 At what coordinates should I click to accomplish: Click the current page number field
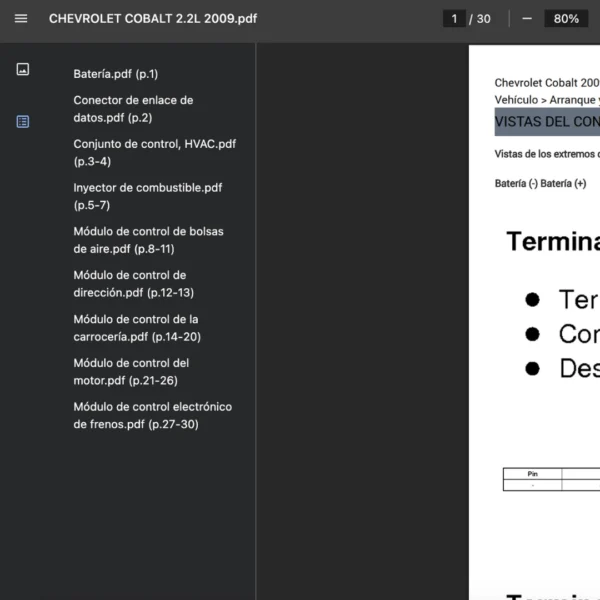454,19
